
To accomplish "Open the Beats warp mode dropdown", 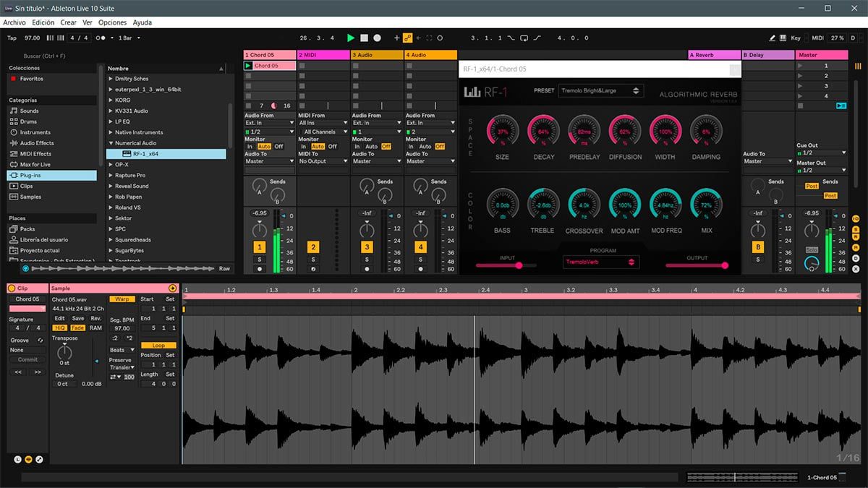I will point(122,350).
